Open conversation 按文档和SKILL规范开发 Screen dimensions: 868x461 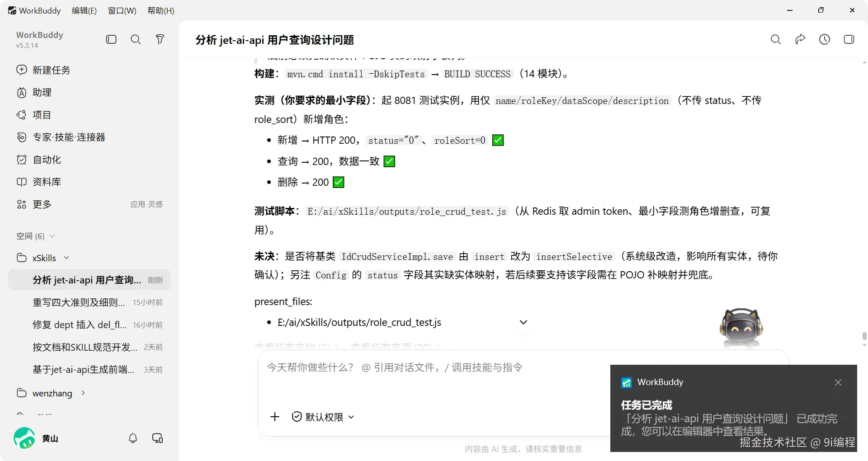(x=90, y=347)
